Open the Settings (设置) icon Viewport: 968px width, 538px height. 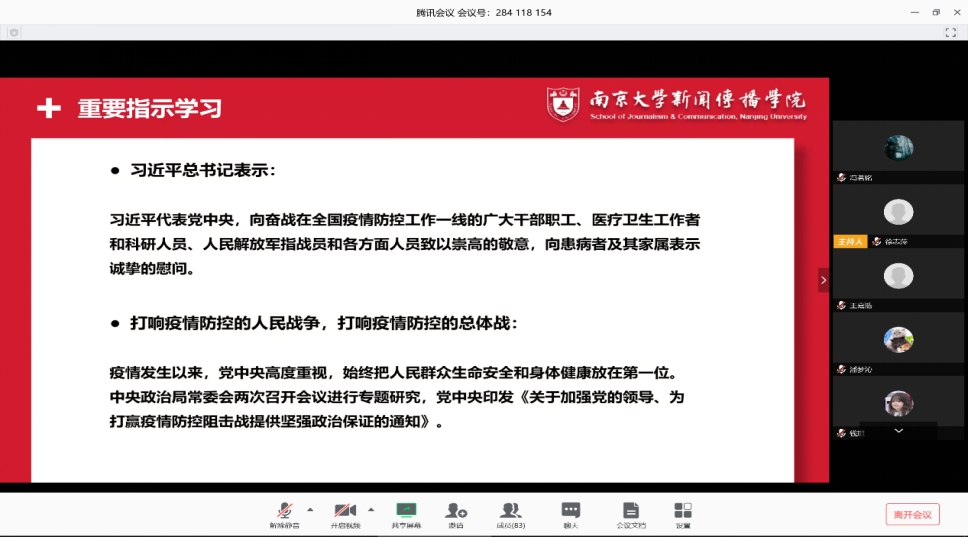coord(683,513)
